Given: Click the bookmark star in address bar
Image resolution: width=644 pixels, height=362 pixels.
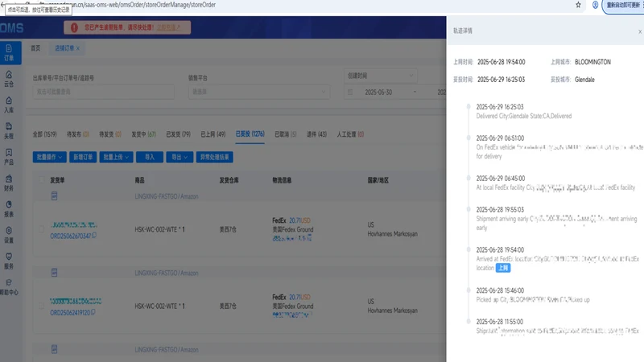Looking at the screenshot, I should pos(578,5).
